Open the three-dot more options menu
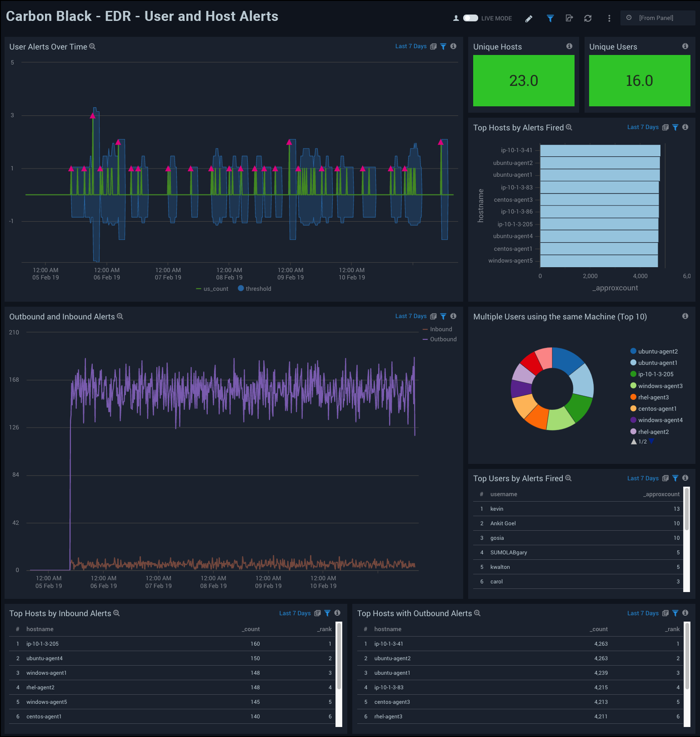 (609, 19)
